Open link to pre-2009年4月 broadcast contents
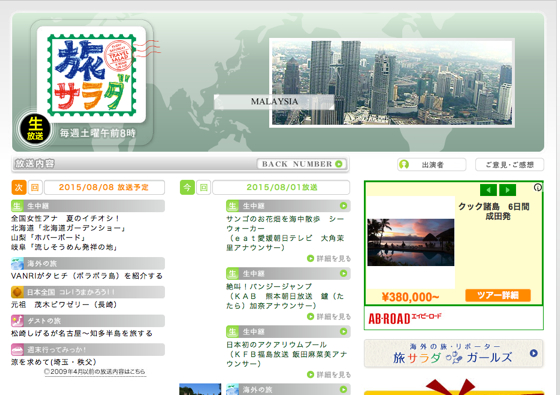Screen dimensions: 560x395 point(95,371)
